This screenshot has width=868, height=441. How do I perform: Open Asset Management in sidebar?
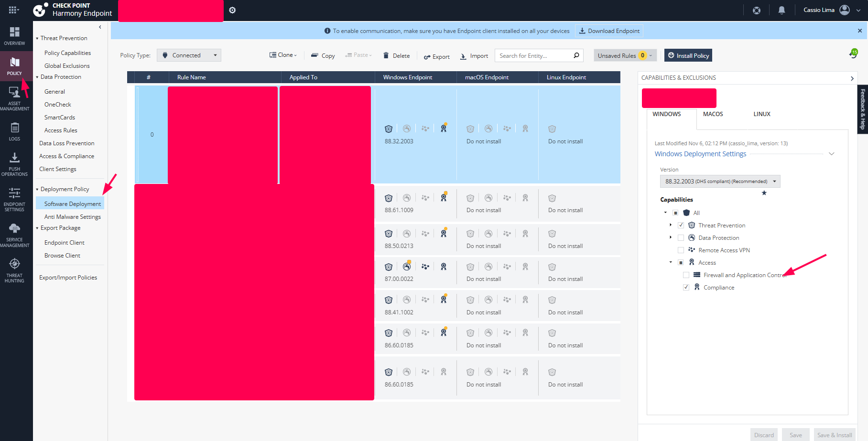(14, 98)
